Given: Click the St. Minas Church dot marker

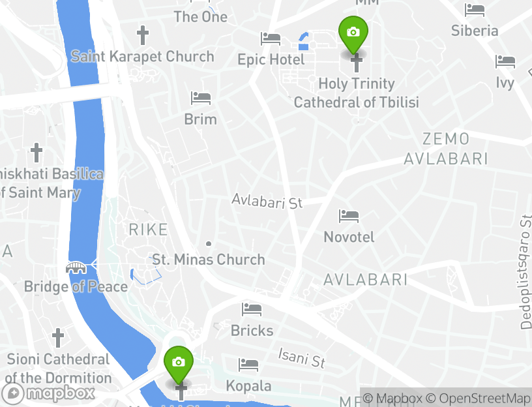Looking at the screenshot, I should (209, 244).
